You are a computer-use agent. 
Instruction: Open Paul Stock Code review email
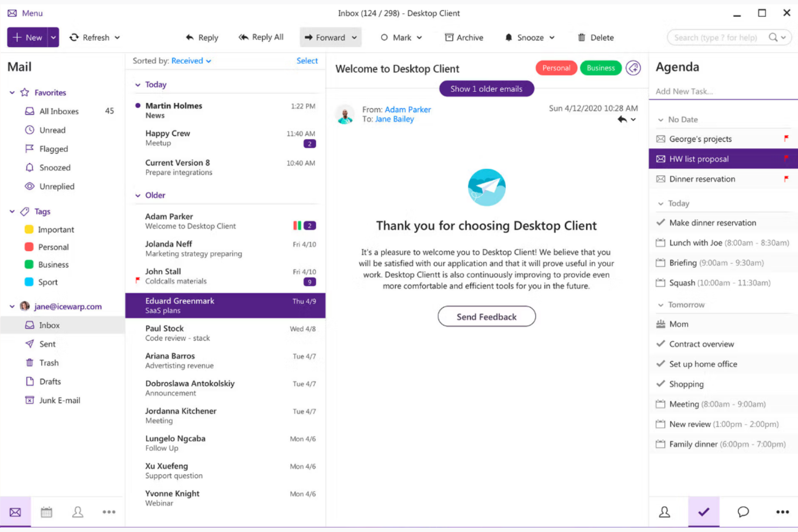point(225,333)
